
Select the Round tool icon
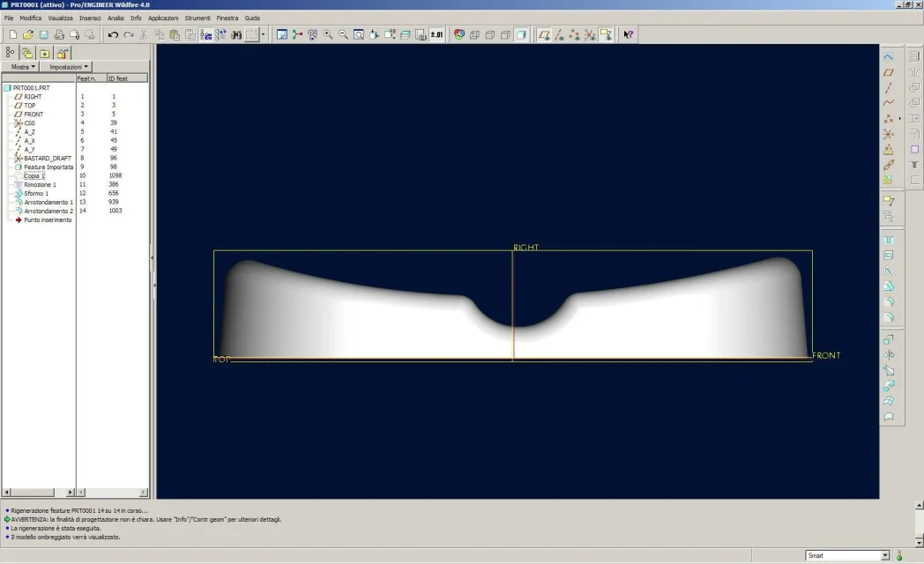[889, 301]
